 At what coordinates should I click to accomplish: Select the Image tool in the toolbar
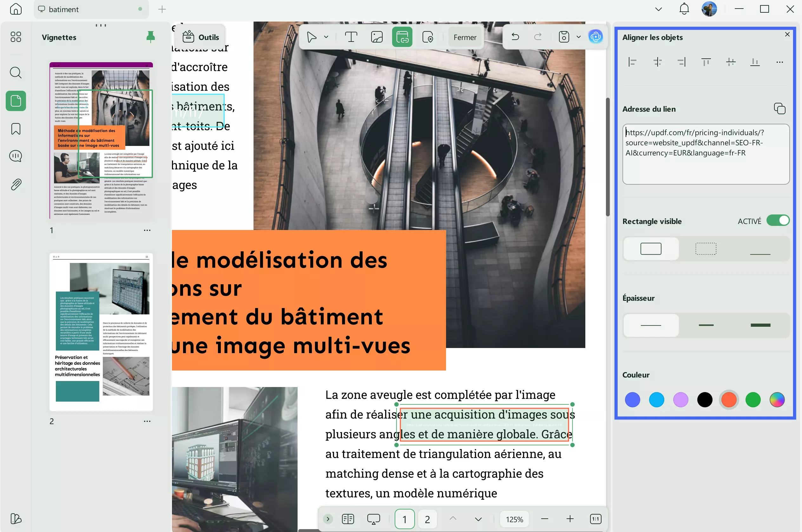point(377,37)
